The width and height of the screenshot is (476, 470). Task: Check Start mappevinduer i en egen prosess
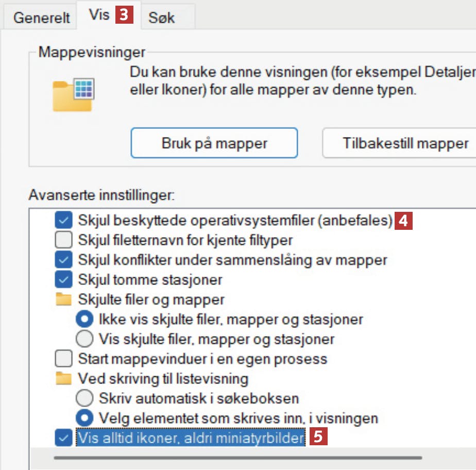click(x=63, y=359)
